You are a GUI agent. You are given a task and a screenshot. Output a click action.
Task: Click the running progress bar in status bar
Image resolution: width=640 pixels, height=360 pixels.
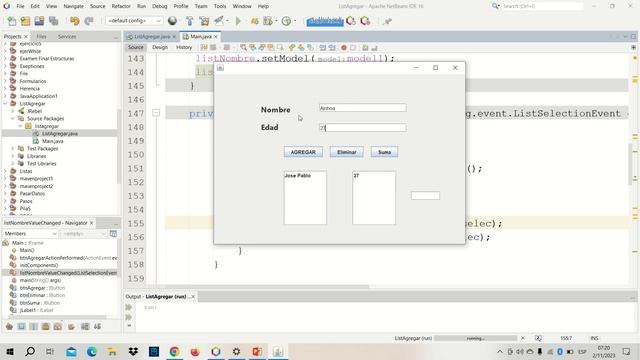tap(476, 338)
